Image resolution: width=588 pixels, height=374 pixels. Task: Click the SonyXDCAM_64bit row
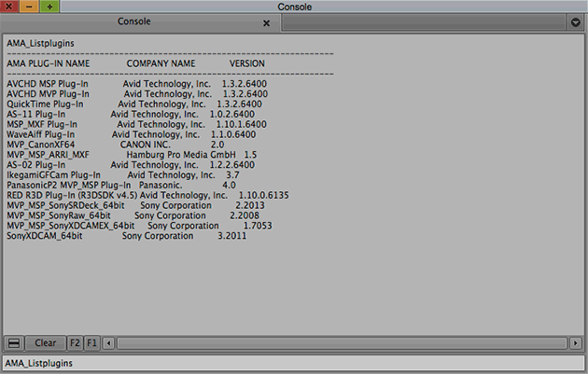click(126, 235)
